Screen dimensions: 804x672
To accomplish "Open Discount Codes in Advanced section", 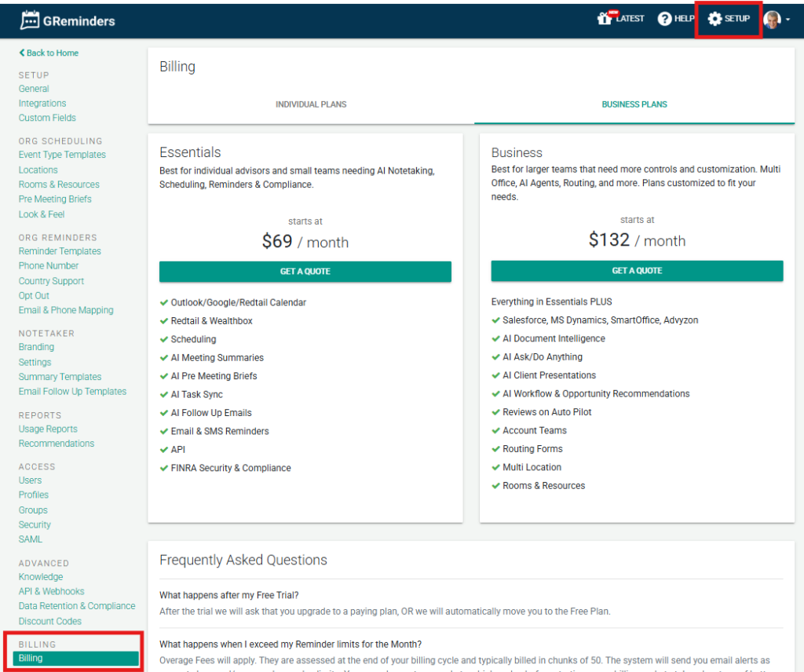I will [50, 621].
